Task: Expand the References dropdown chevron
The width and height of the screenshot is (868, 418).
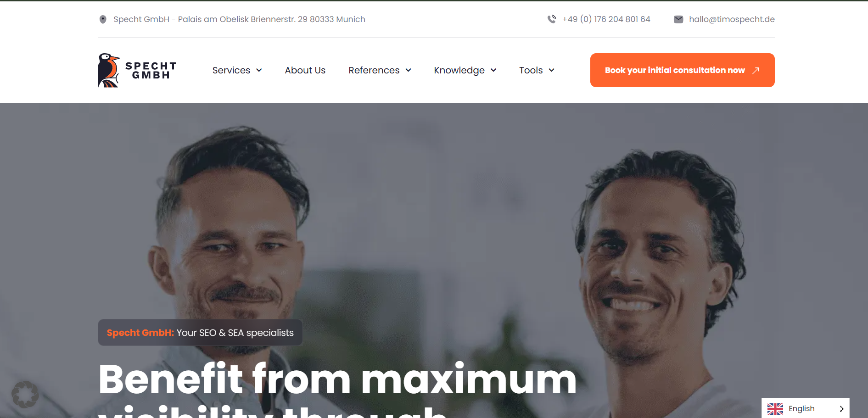Action: 408,70
